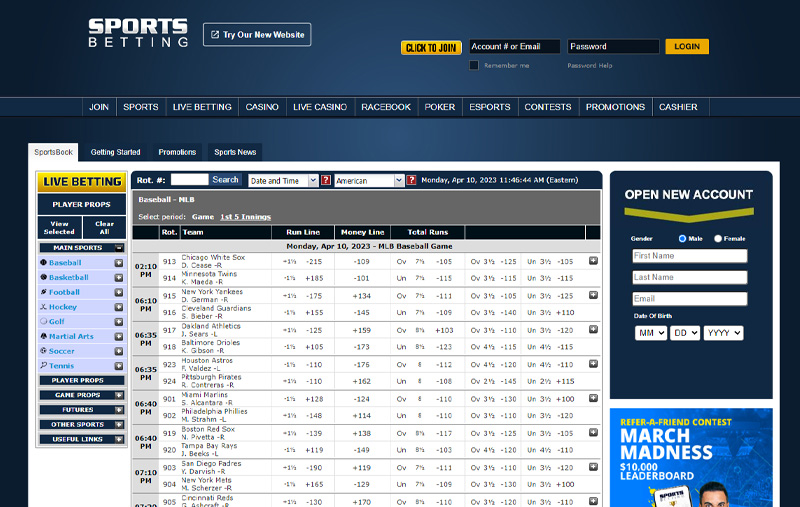
Task: Expand more bets for Yankees vs Guardians game
Action: point(593,295)
